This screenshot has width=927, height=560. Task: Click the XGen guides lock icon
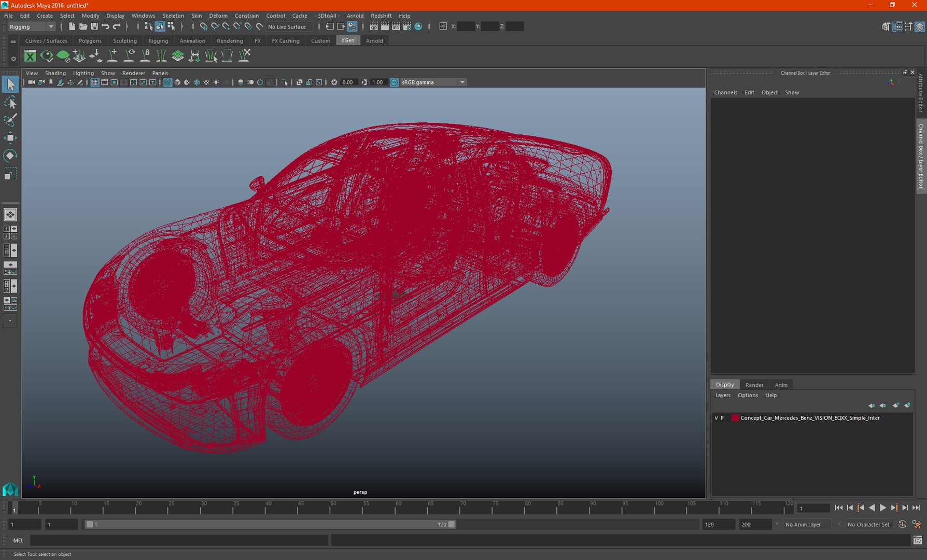click(x=146, y=55)
